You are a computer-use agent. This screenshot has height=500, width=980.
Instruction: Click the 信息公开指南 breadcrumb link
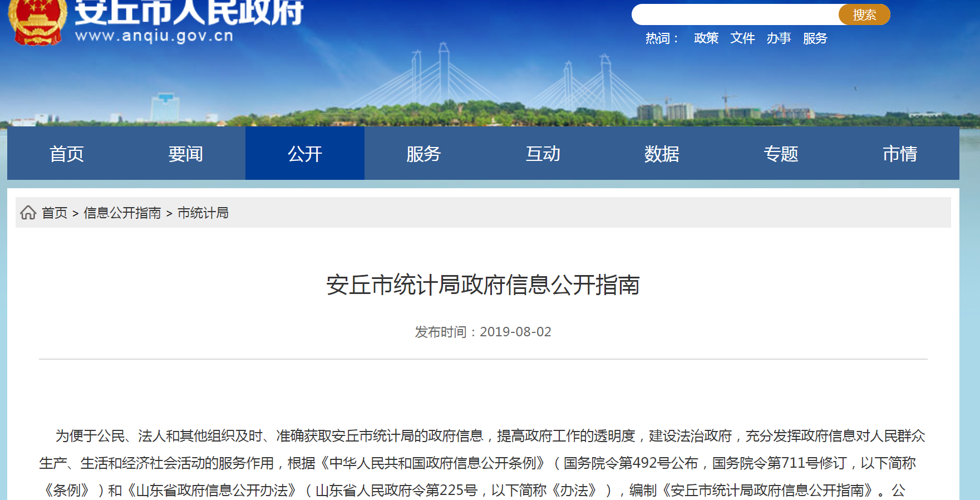tap(122, 213)
